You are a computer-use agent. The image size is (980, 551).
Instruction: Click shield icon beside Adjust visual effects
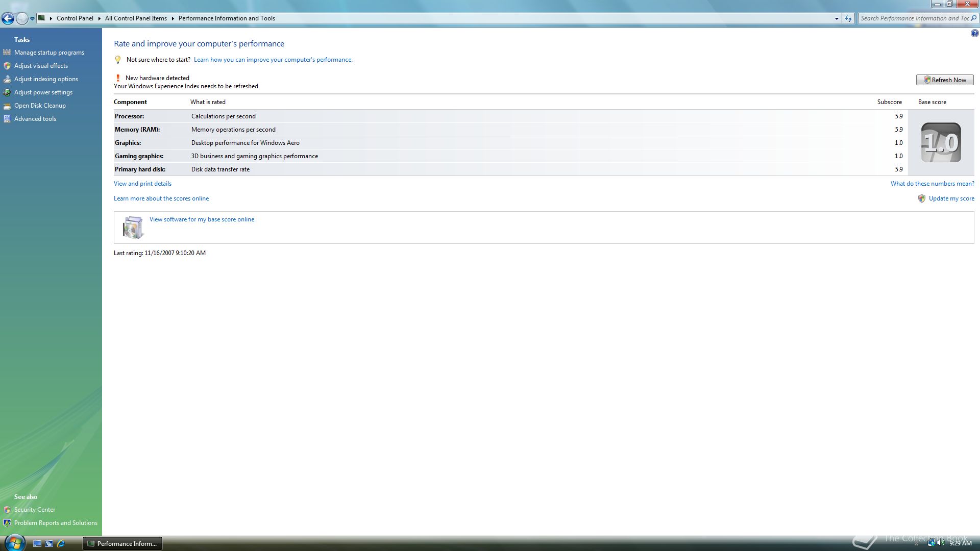pyautogui.click(x=7, y=66)
